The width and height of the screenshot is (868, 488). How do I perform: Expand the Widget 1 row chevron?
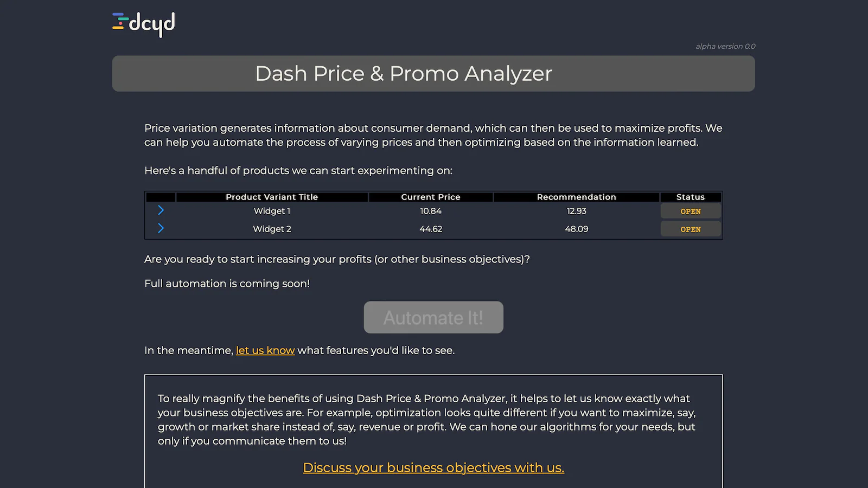[161, 210]
